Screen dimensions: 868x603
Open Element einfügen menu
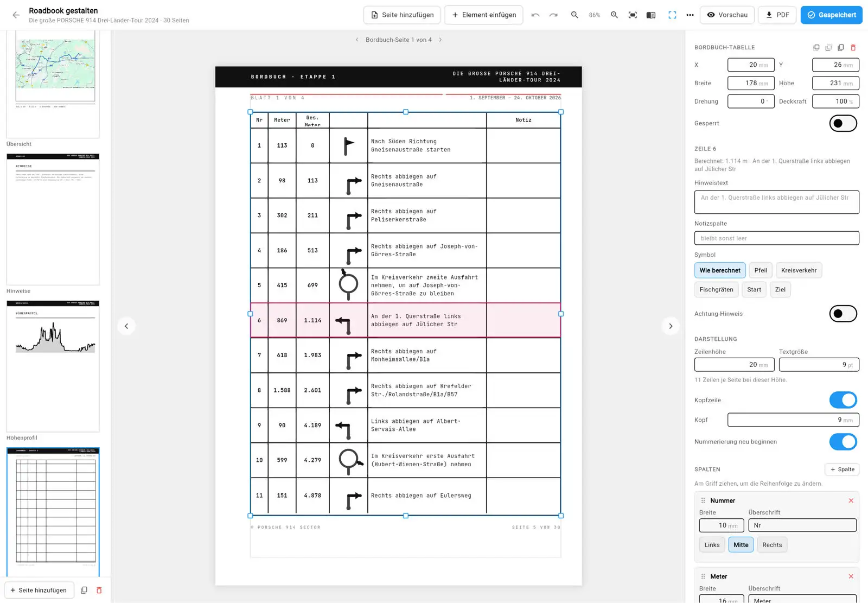tap(483, 15)
